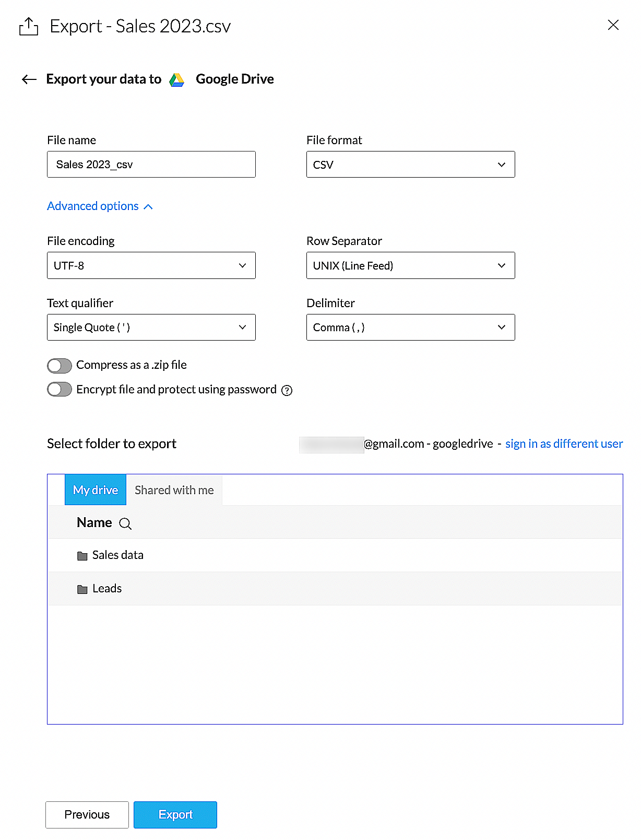The height and width of the screenshot is (840, 641).
Task: Open the File format dropdown
Action: [x=410, y=165]
